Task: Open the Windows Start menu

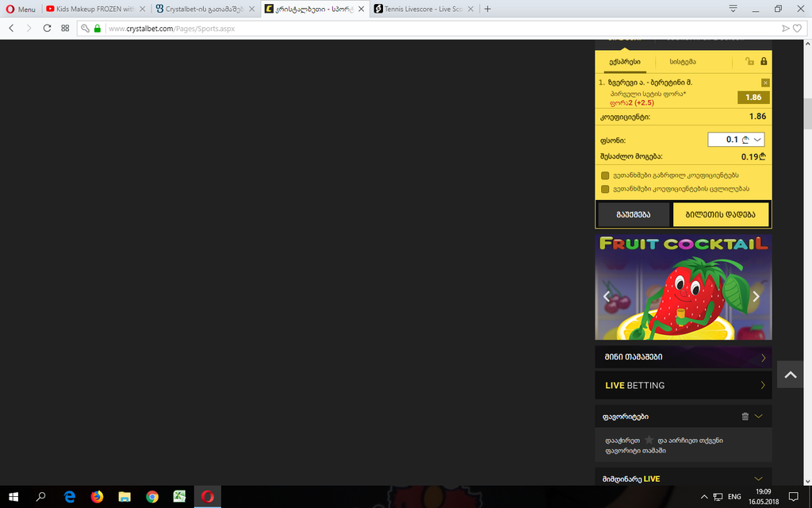Action: pyautogui.click(x=13, y=497)
